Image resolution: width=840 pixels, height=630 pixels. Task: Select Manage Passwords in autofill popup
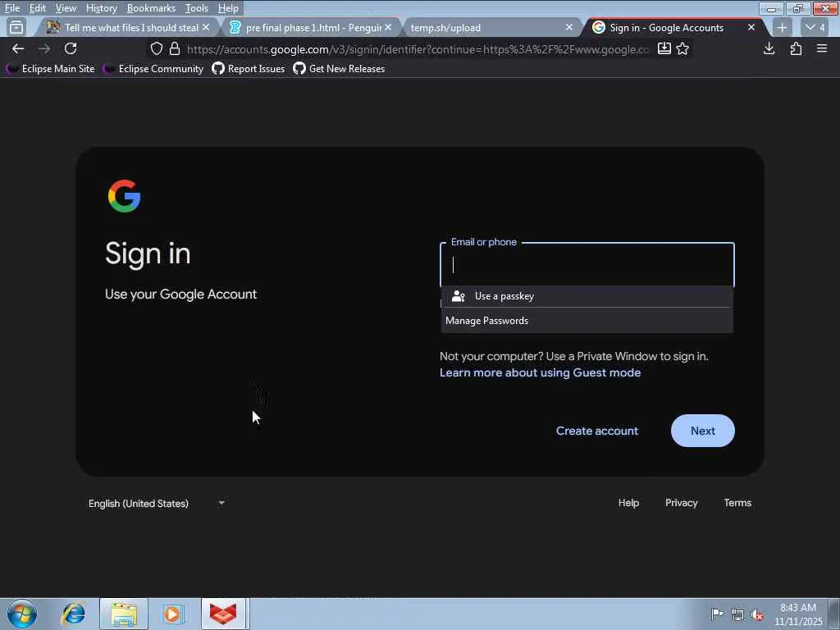click(x=587, y=321)
